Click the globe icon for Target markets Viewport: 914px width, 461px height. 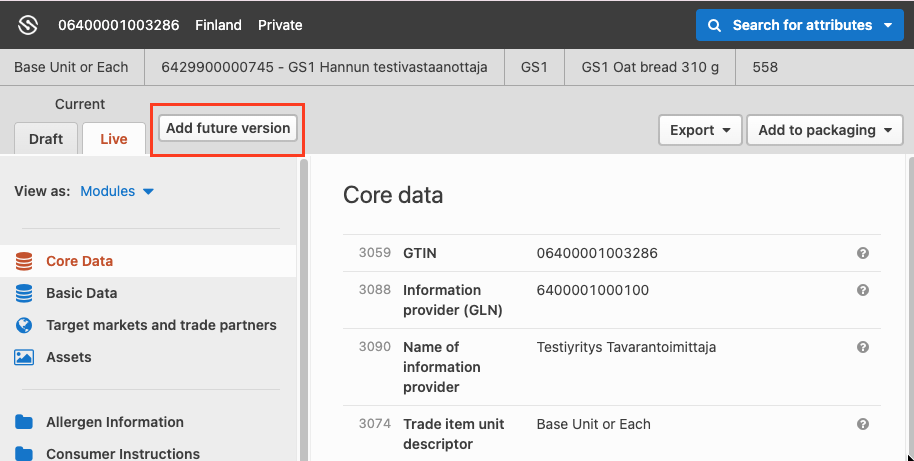[24, 325]
